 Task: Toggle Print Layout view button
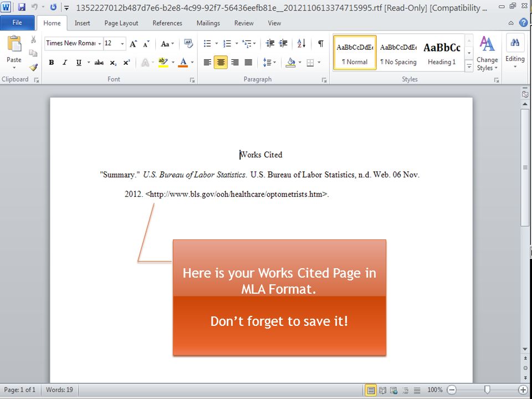[x=371, y=390]
